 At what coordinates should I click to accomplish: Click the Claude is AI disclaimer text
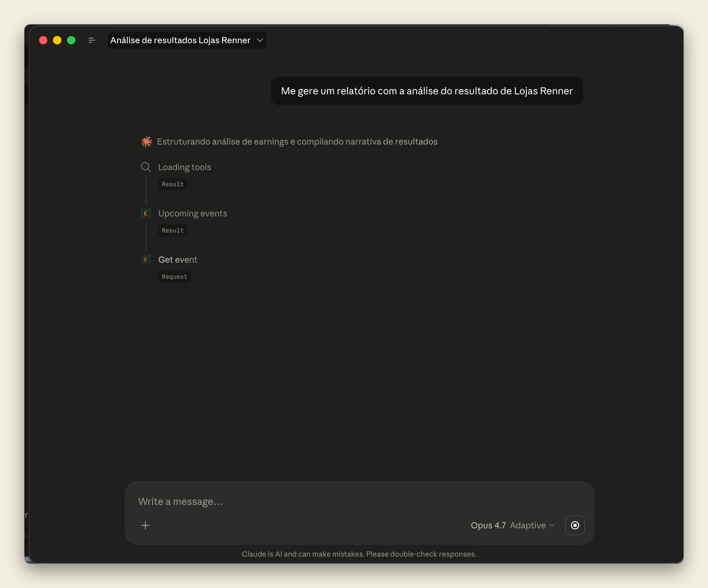point(359,554)
